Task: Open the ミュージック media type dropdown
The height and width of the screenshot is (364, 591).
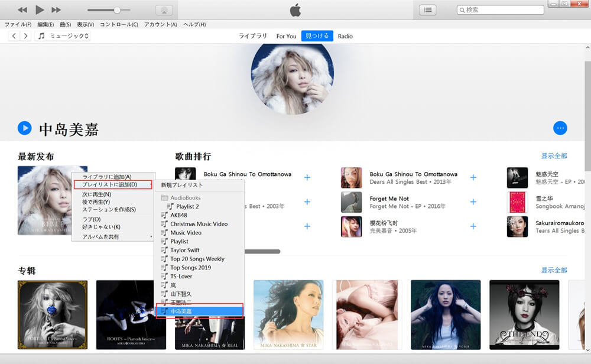Action: tap(63, 36)
